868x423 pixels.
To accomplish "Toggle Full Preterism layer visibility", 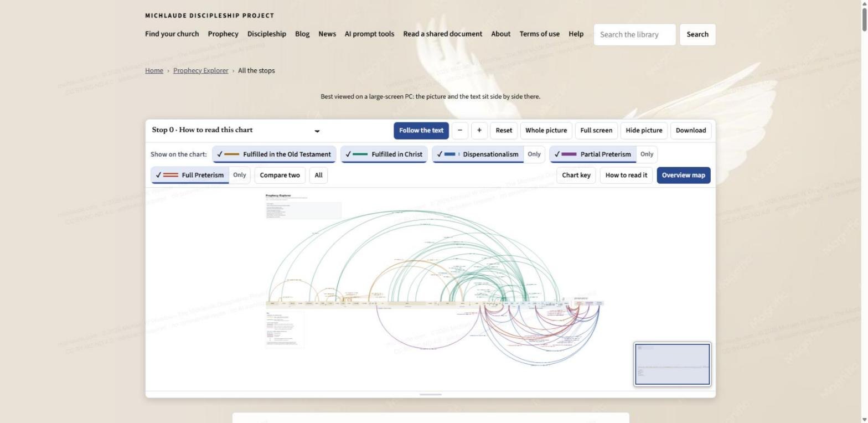I will click(x=190, y=175).
